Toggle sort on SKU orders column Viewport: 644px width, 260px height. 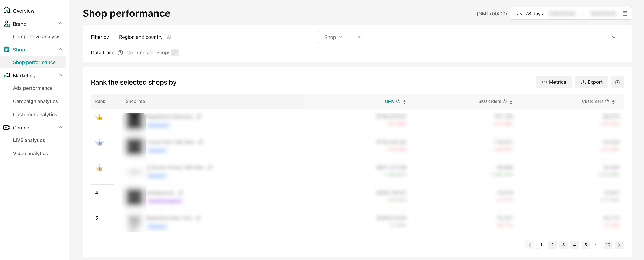point(511,102)
